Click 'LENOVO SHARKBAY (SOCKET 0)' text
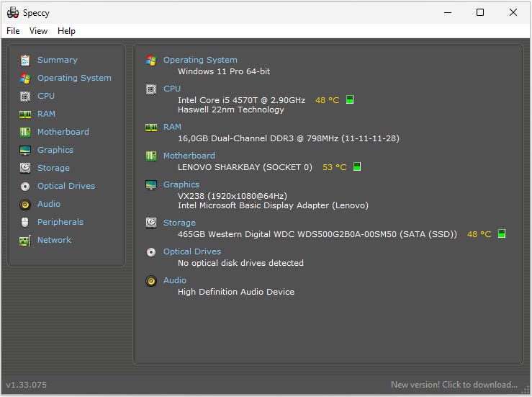 pyautogui.click(x=245, y=167)
